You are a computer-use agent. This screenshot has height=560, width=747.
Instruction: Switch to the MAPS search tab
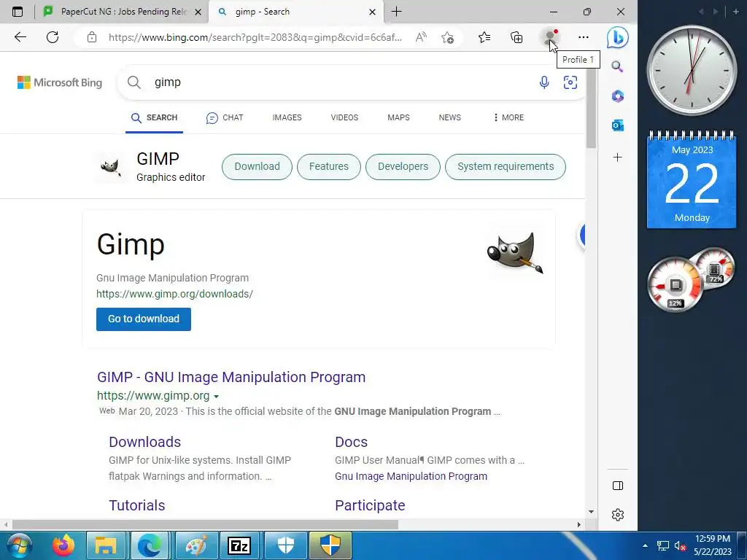pyautogui.click(x=398, y=117)
